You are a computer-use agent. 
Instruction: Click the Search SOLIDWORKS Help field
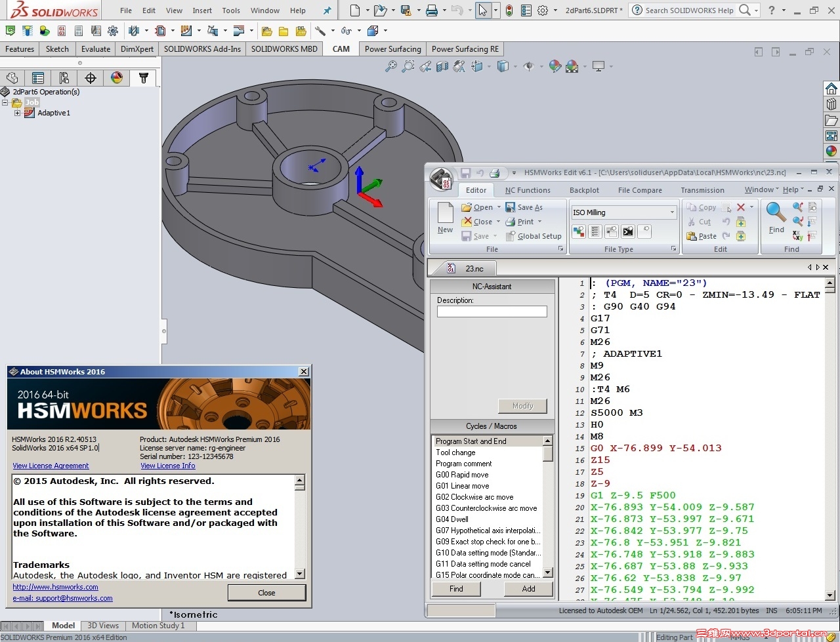(x=690, y=10)
